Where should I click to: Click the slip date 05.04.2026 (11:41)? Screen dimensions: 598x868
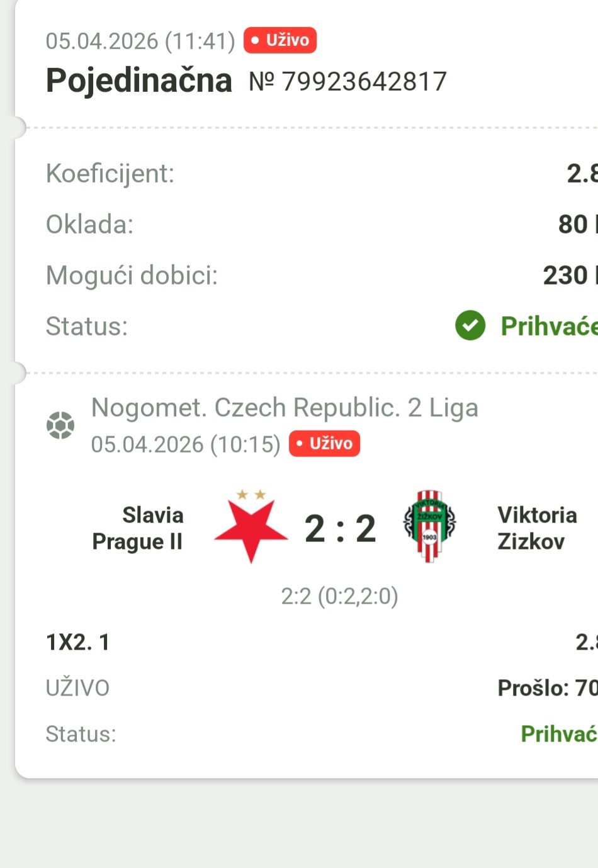tap(140, 41)
